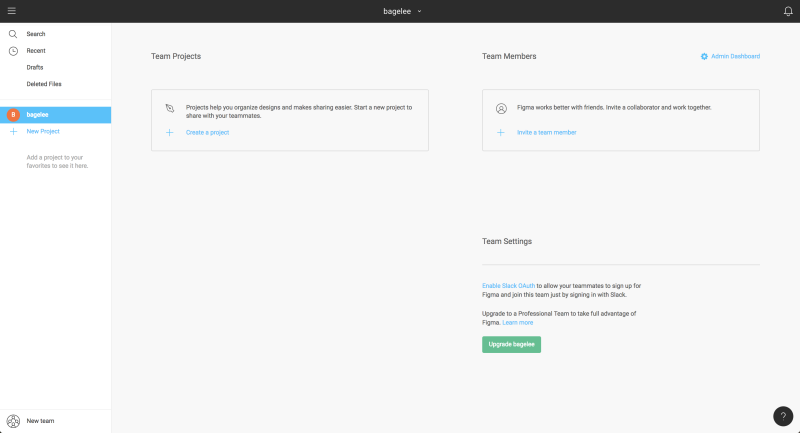The width and height of the screenshot is (800, 433).
Task: Click the New team icon
Action: click(13, 421)
